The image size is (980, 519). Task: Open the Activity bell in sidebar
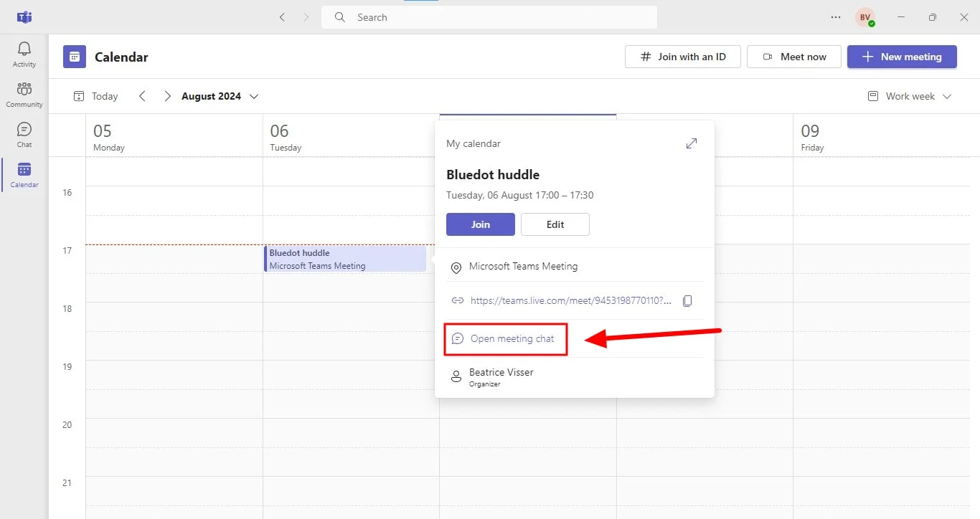click(x=24, y=54)
